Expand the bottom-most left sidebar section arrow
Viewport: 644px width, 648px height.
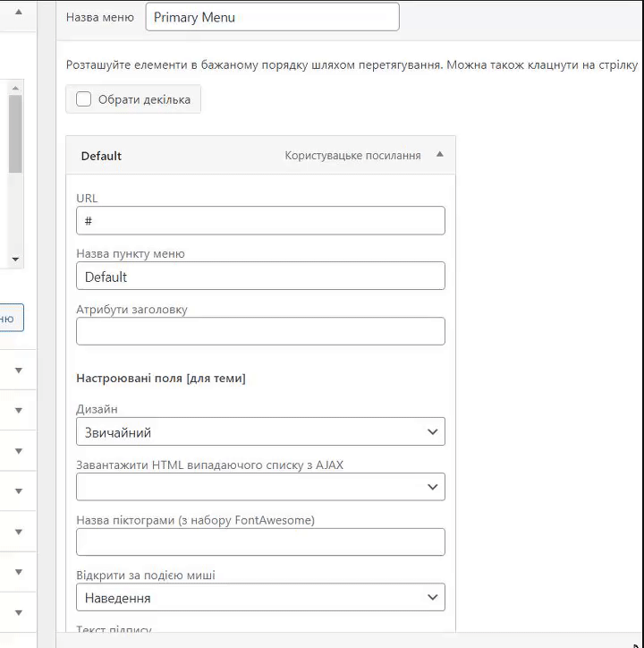(18, 612)
